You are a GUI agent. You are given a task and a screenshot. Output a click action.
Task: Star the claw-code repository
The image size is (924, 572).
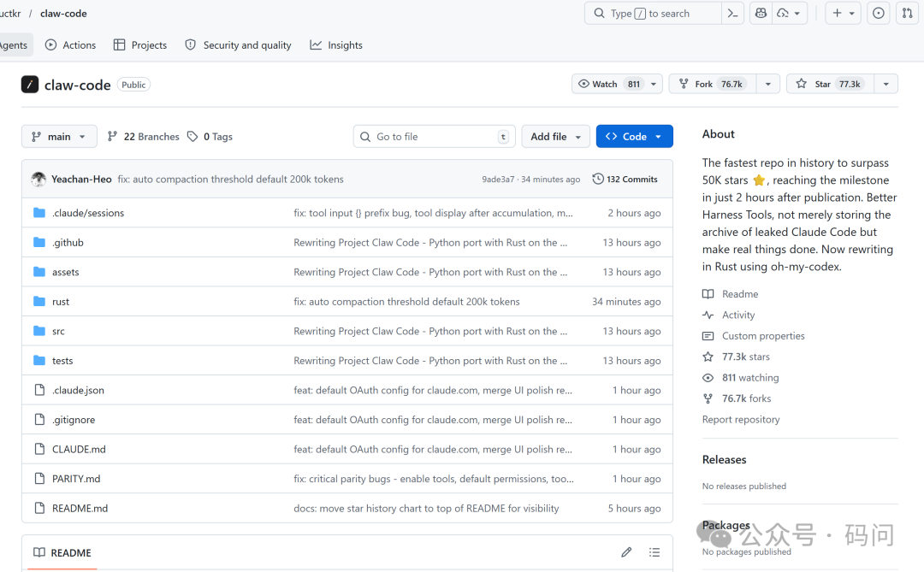[827, 84]
